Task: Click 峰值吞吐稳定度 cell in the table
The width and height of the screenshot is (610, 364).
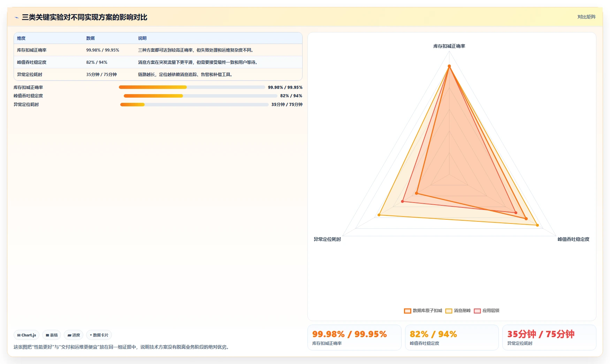Action: 32,62
